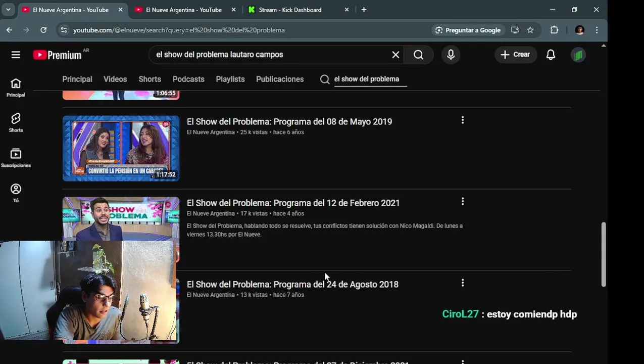Reload the current page

pos(43,30)
